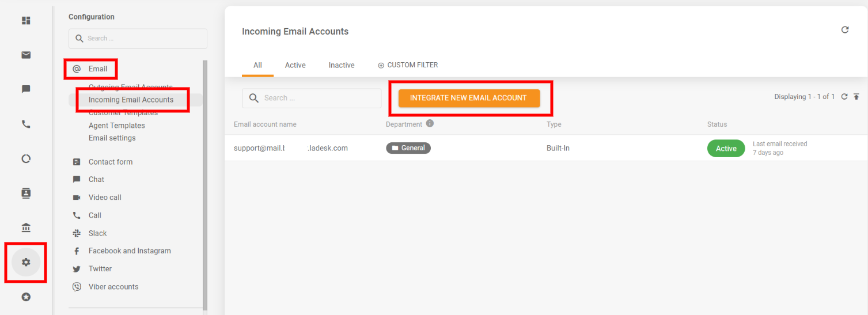Screen dimensions: 868x315
Task: Open the CUSTOM FILTER option
Action: click(x=408, y=65)
